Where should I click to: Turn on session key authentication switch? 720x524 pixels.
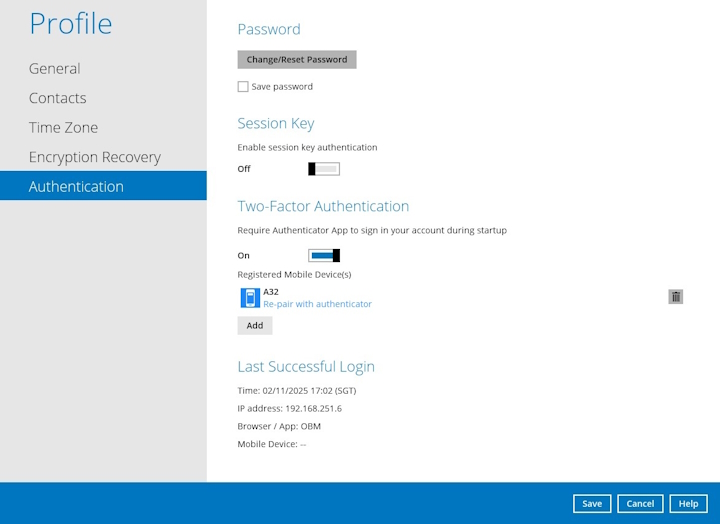(324, 169)
